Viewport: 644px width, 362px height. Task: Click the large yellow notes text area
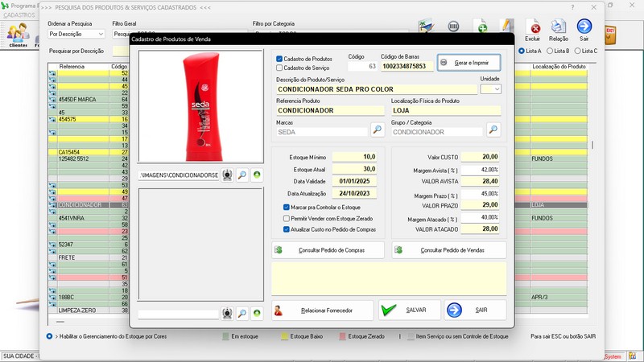pyautogui.click(x=389, y=278)
